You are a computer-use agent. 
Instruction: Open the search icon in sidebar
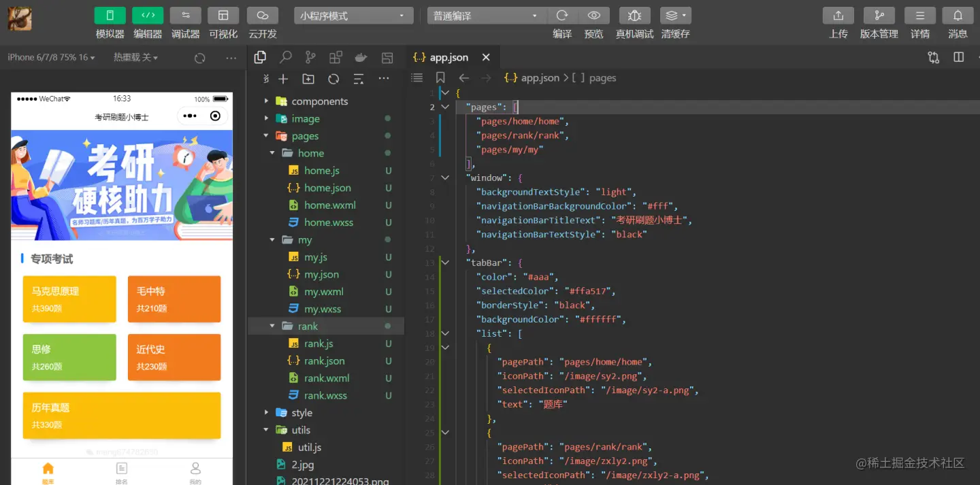pyautogui.click(x=286, y=58)
